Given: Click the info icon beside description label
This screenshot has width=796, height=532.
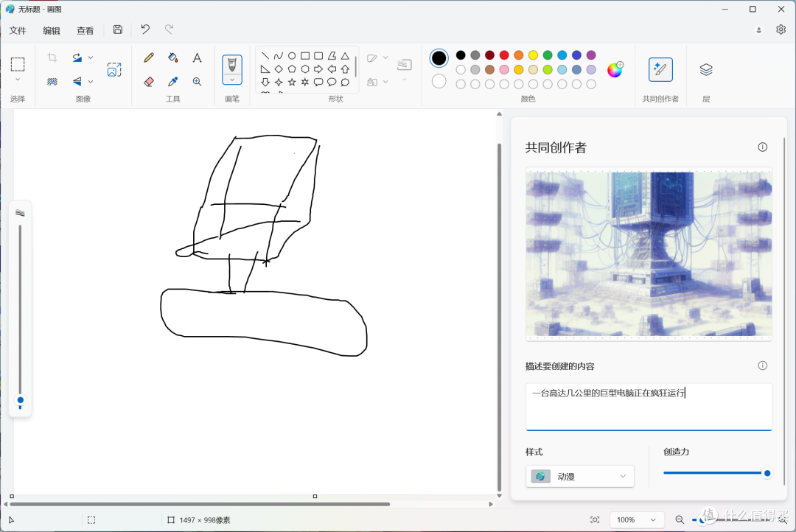Looking at the screenshot, I should [x=763, y=365].
